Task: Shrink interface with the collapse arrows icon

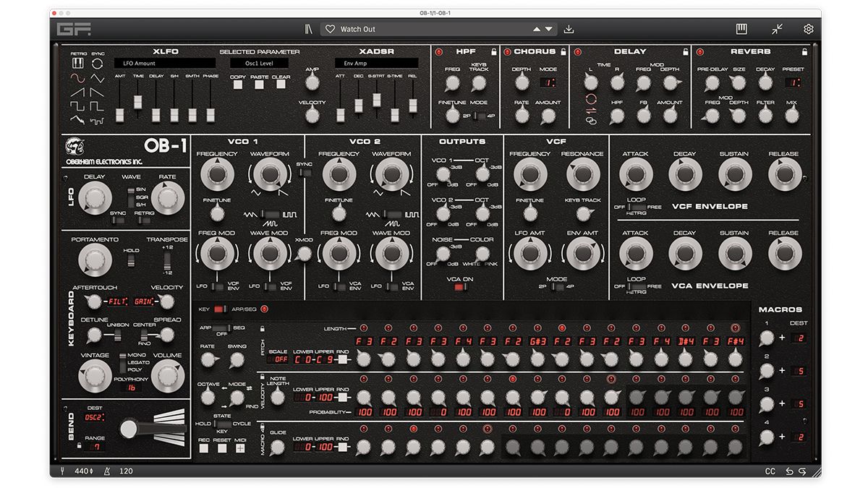Action: tap(777, 29)
